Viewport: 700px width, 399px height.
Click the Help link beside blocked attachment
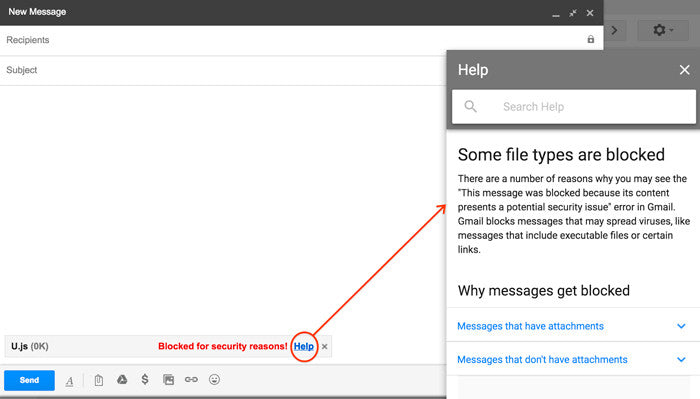[x=304, y=346]
